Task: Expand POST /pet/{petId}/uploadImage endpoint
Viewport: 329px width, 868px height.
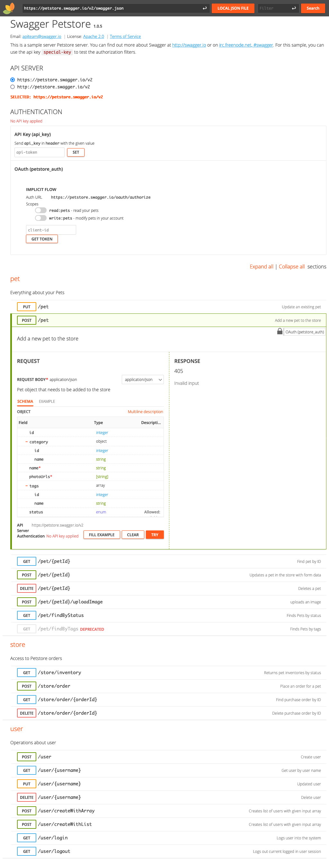Action: click(x=168, y=602)
